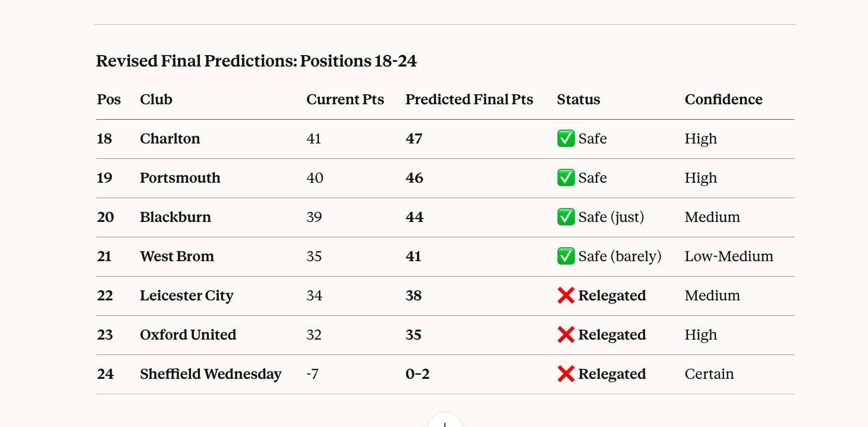Click the Low-Medium confidence cell
868x427 pixels.
(729, 256)
